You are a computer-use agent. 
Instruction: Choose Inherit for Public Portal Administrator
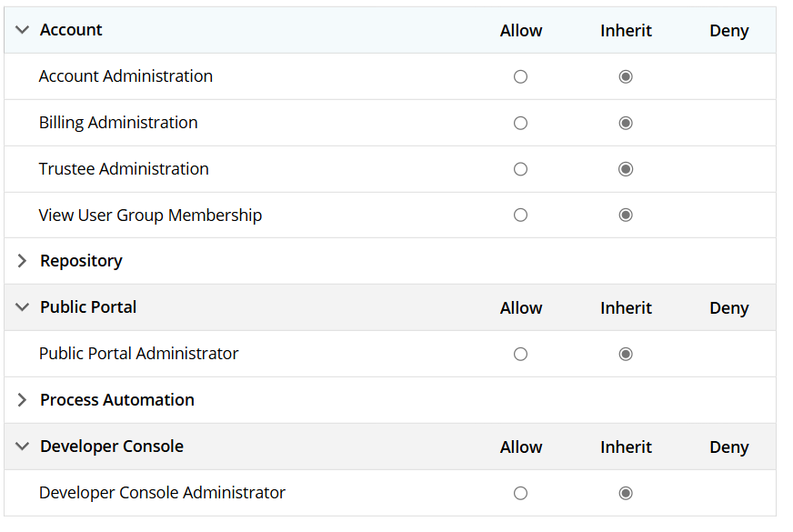[626, 354]
